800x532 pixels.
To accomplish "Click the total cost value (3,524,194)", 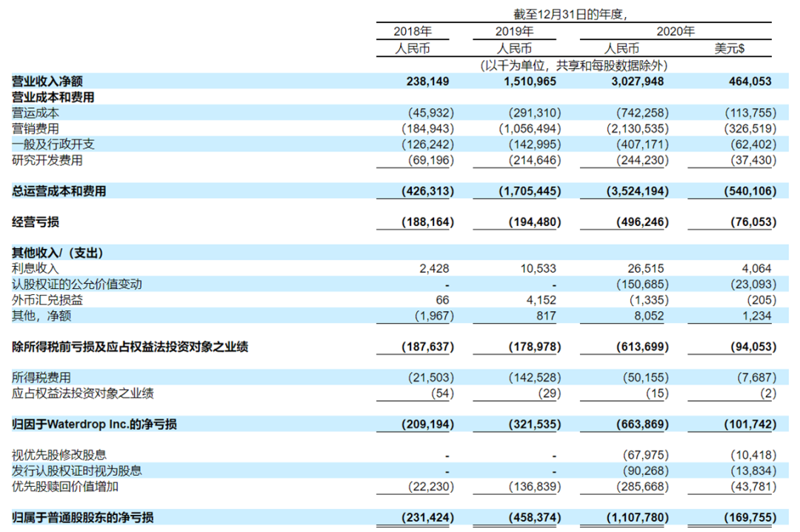I will point(637,191).
